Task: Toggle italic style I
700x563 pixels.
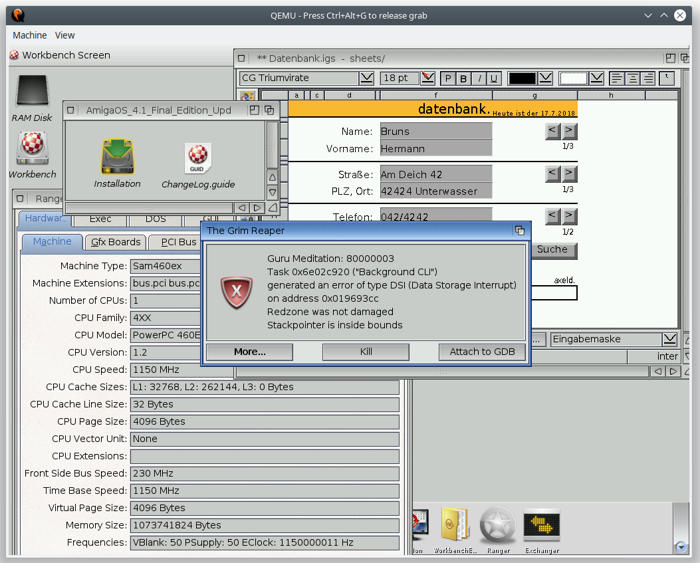Action: pos(479,79)
